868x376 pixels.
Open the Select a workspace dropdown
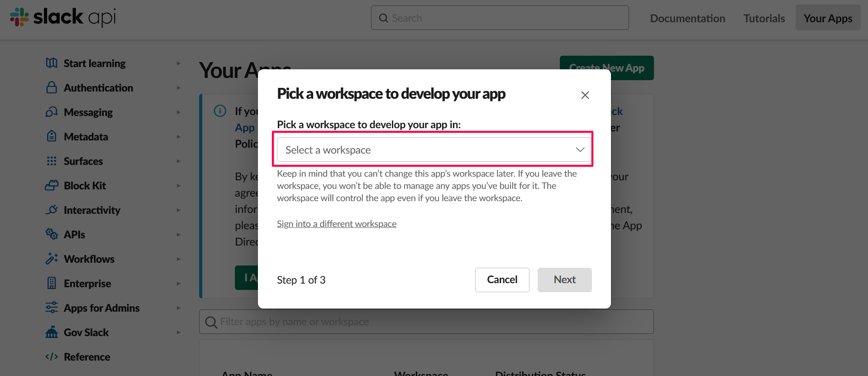coord(434,149)
